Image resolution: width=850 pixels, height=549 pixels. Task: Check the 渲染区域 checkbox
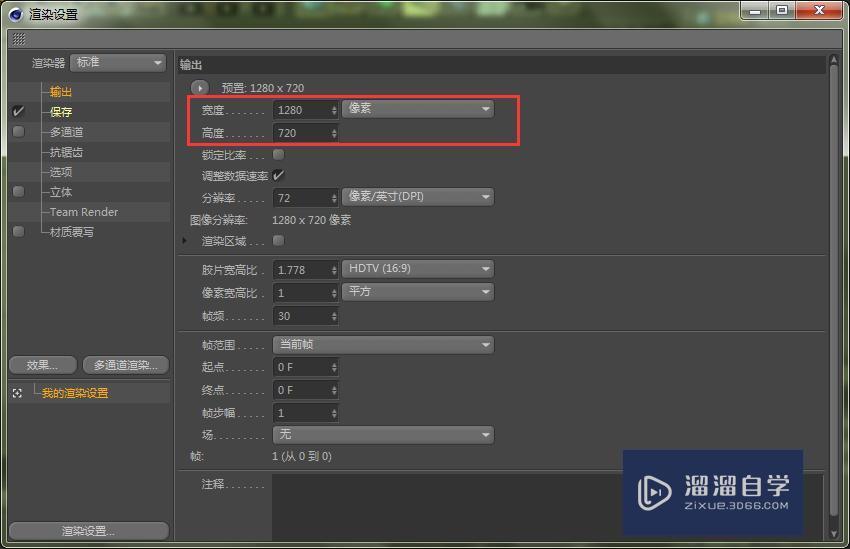coord(279,240)
